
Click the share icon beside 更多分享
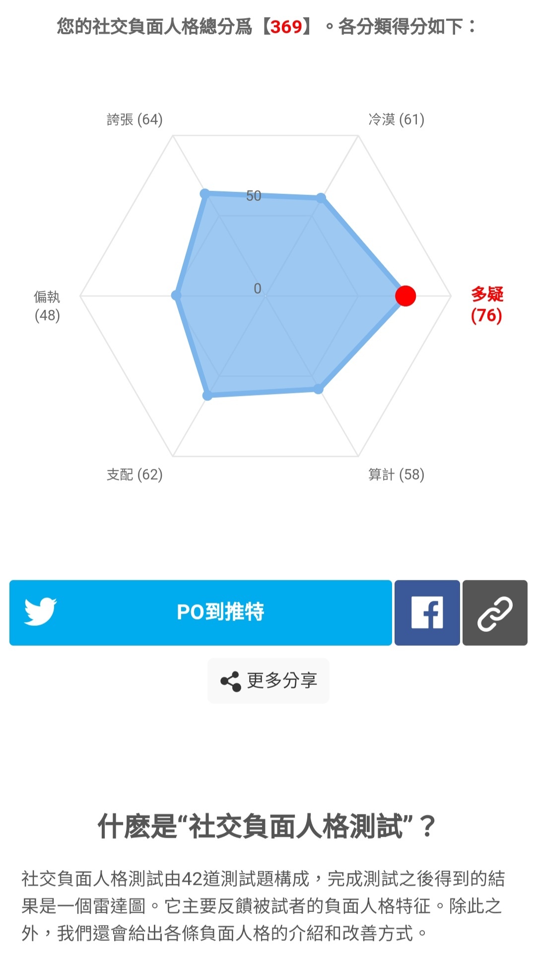(231, 681)
